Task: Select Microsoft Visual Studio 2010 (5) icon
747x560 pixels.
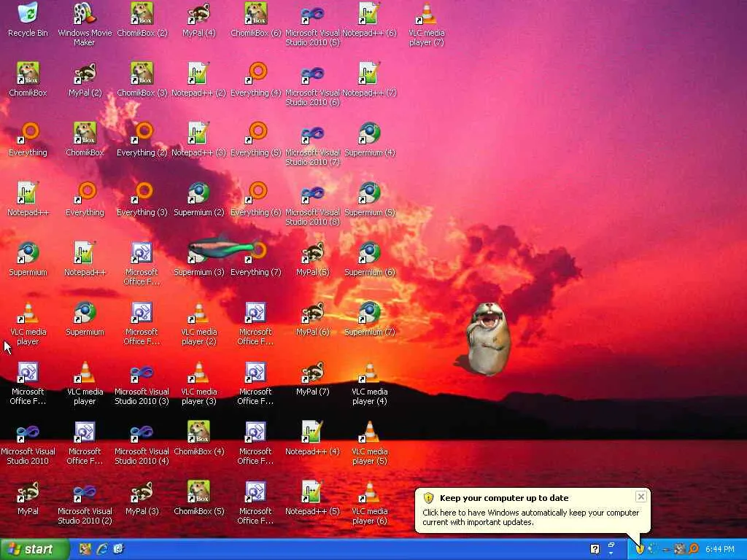Action: coord(312,24)
